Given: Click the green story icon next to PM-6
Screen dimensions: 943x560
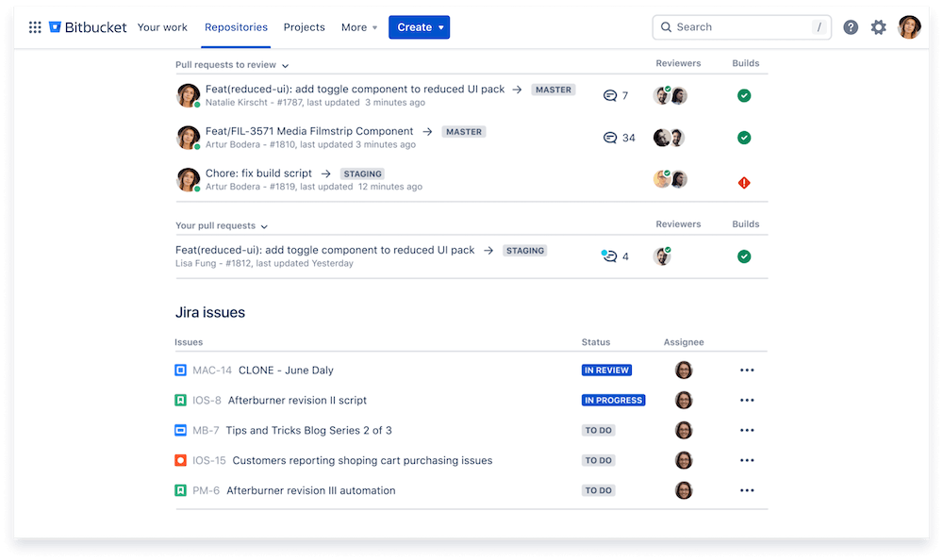Looking at the screenshot, I should 180,490.
